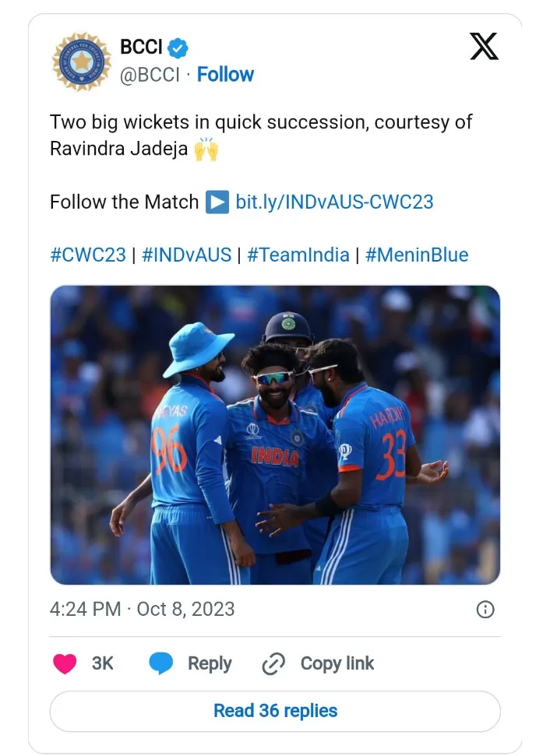Click the 4:24 PM Oct 8 timestamp
Viewport: 550px width, 756px height.
click(x=142, y=609)
